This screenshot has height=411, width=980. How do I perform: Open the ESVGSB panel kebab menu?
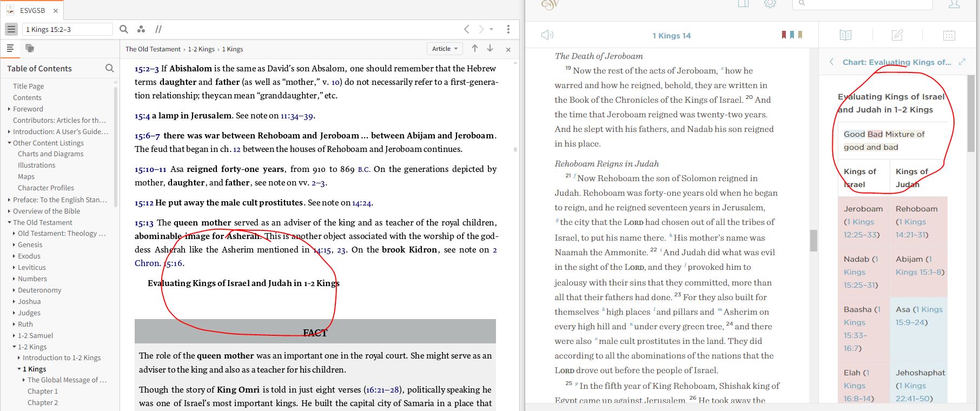(x=508, y=29)
